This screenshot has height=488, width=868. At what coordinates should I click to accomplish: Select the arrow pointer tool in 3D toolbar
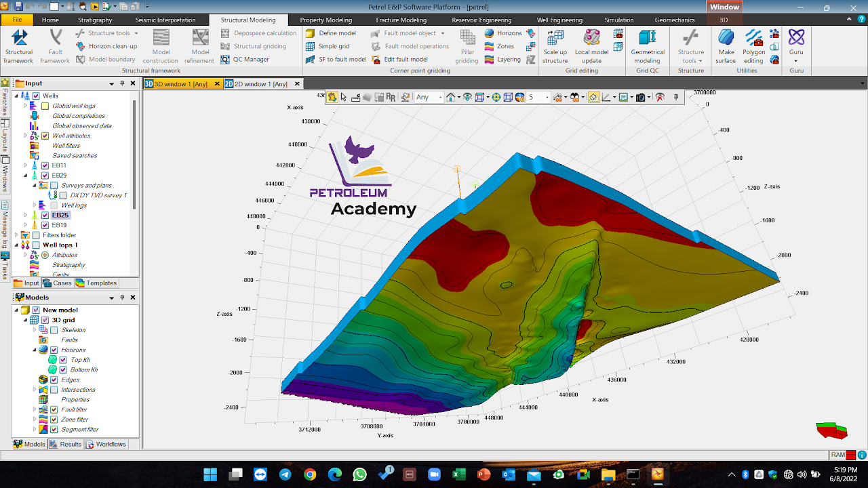click(344, 98)
